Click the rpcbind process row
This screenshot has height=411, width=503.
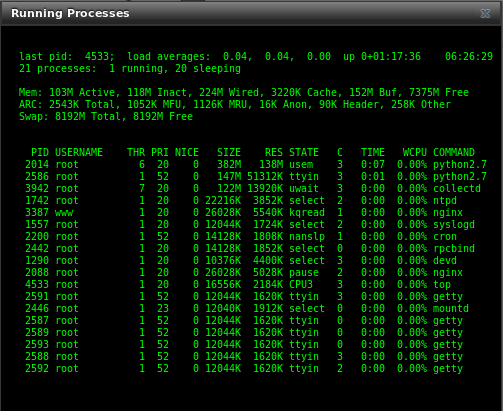[x=250, y=248]
